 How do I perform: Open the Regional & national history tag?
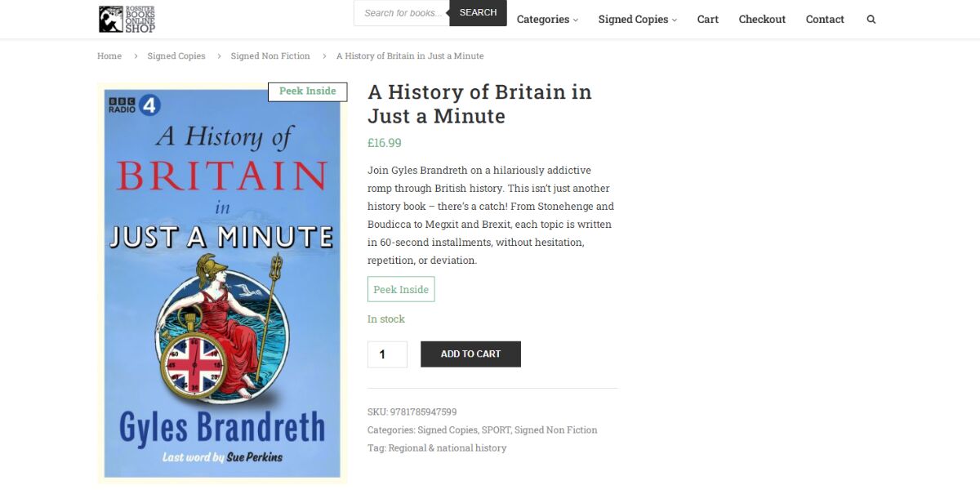tap(448, 448)
